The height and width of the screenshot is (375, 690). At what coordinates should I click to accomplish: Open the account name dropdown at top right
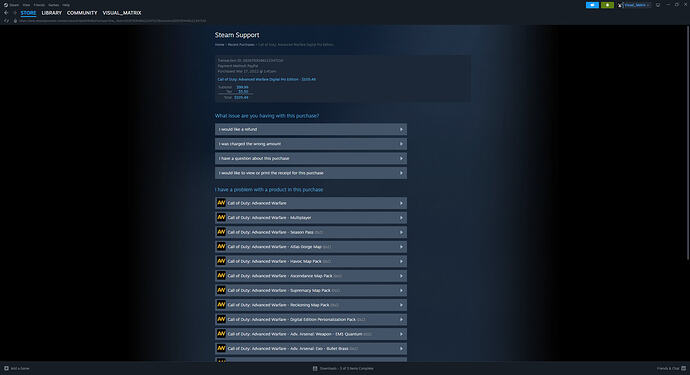(x=637, y=5)
